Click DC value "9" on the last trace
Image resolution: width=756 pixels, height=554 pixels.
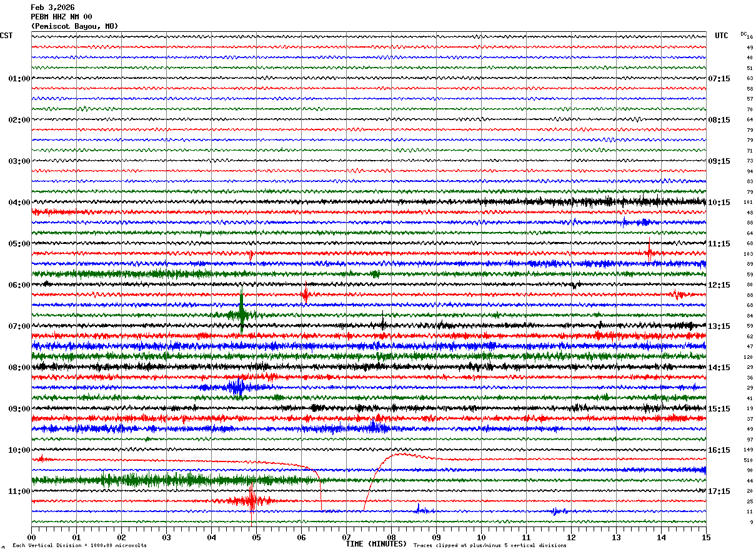pos(752,522)
